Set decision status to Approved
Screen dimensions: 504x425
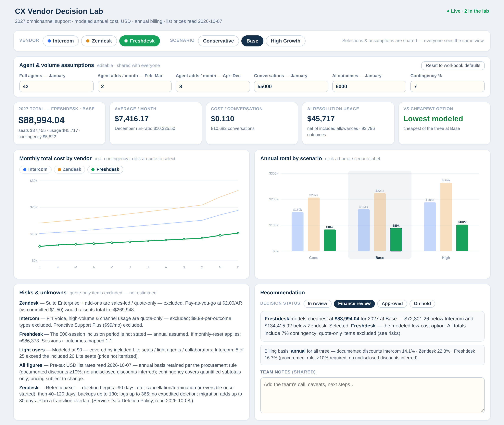coord(392,304)
